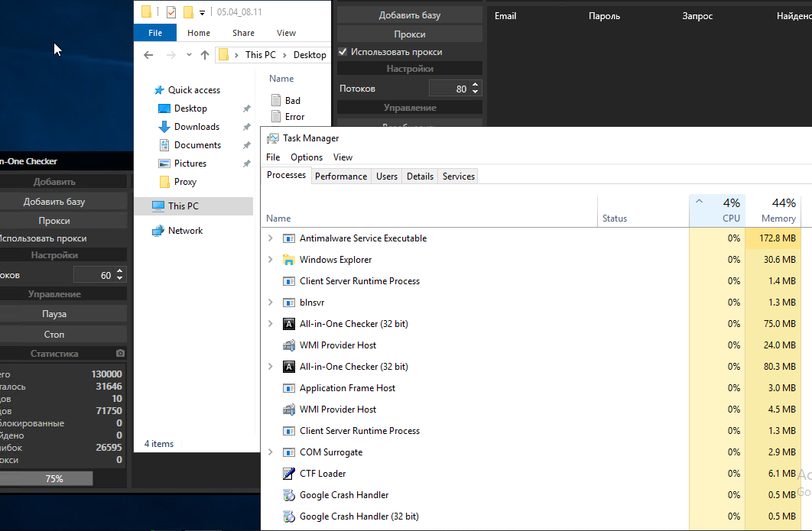Select Network in the Explorer navigation pane
The image size is (812, 531).
click(x=185, y=231)
